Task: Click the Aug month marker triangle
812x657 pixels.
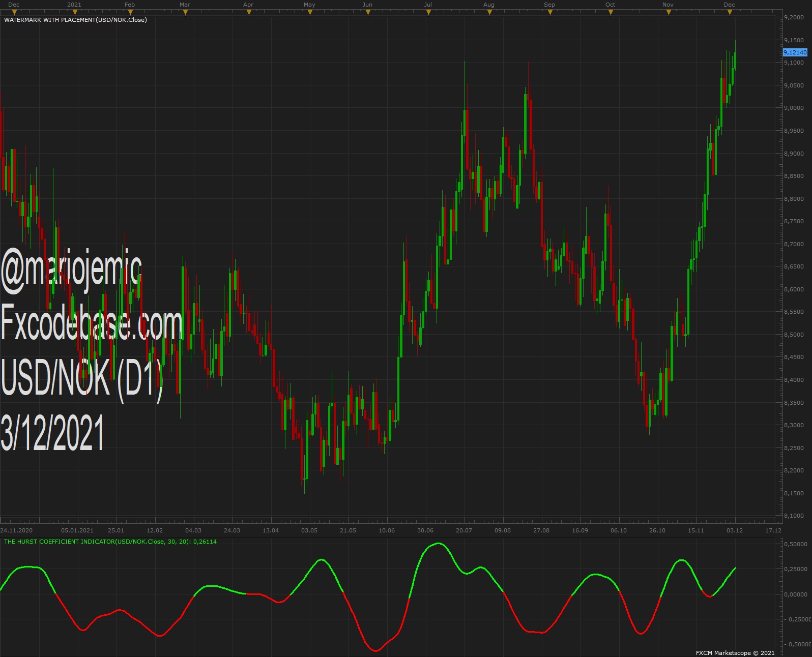Action: coord(489,12)
